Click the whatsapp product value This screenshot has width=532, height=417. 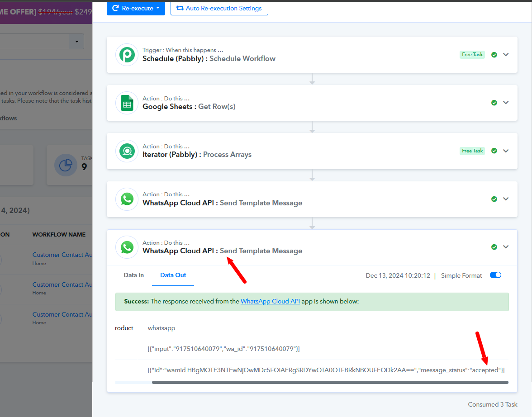(x=161, y=328)
